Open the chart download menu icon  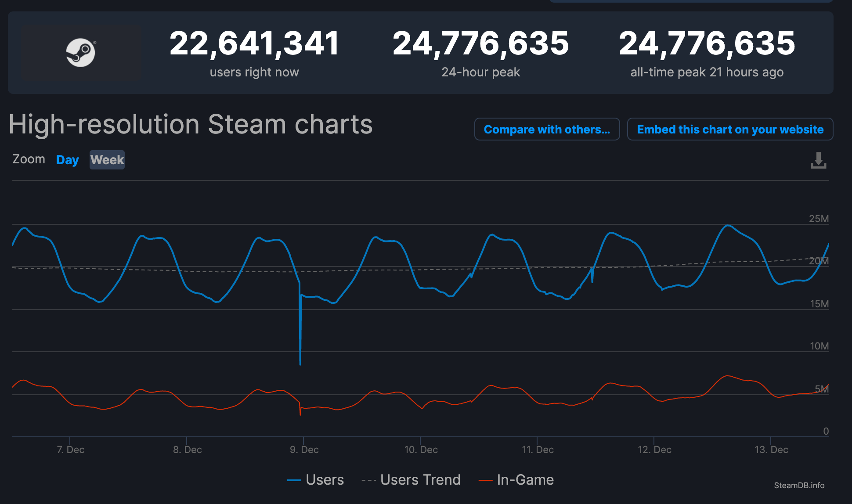pyautogui.click(x=818, y=161)
